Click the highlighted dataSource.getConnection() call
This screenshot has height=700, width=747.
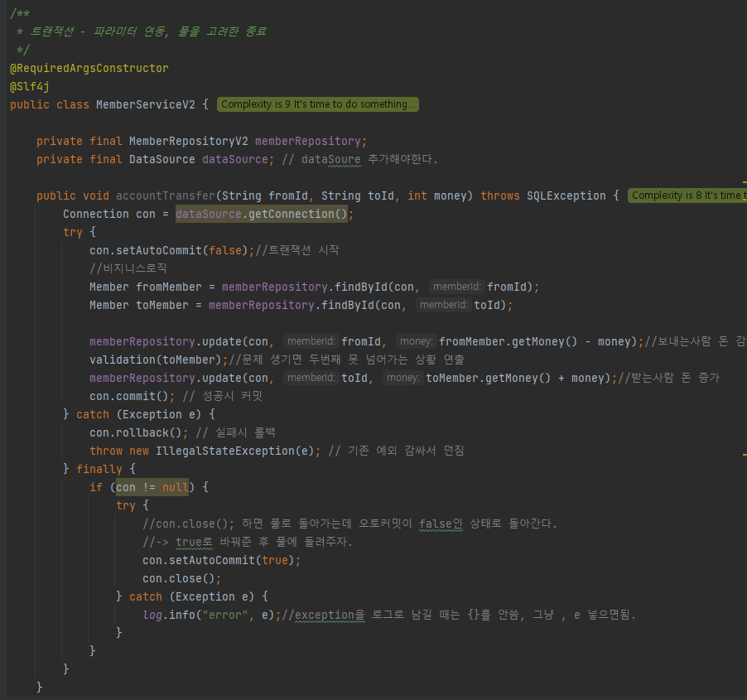tap(261, 214)
